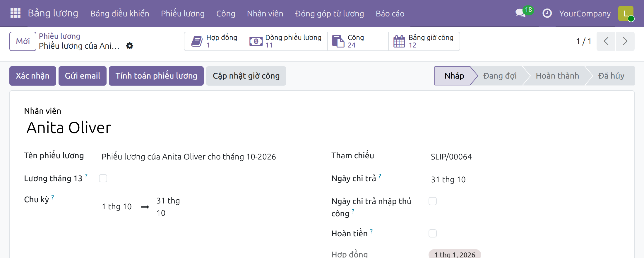Click the Bảng lương app title

pyautogui.click(x=53, y=13)
